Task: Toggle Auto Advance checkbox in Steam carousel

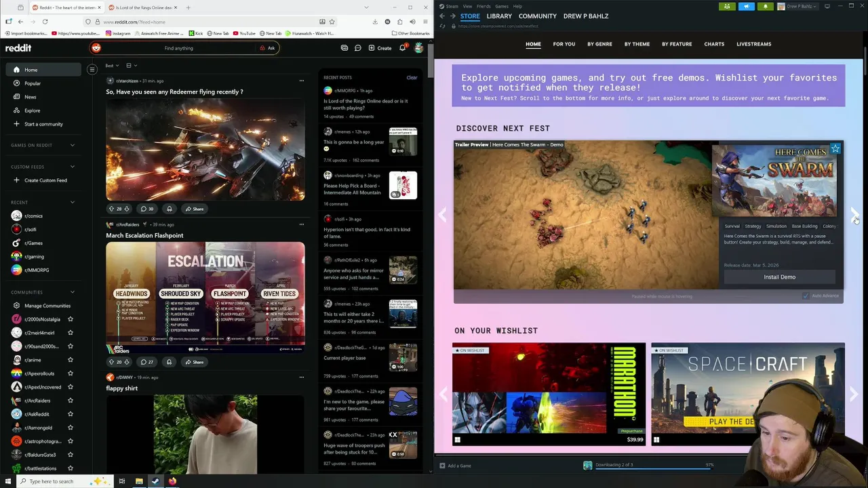Action: 806,296
